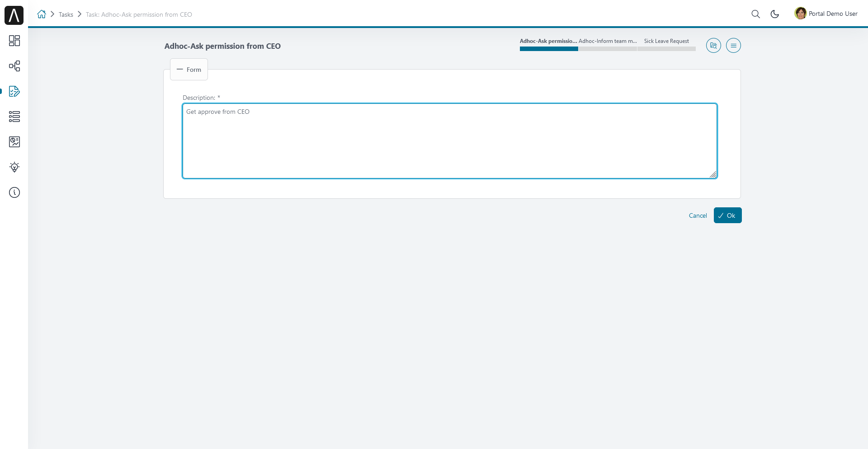Open the Statistics sidebar icon
868x449 pixels.
coord(14,142)
